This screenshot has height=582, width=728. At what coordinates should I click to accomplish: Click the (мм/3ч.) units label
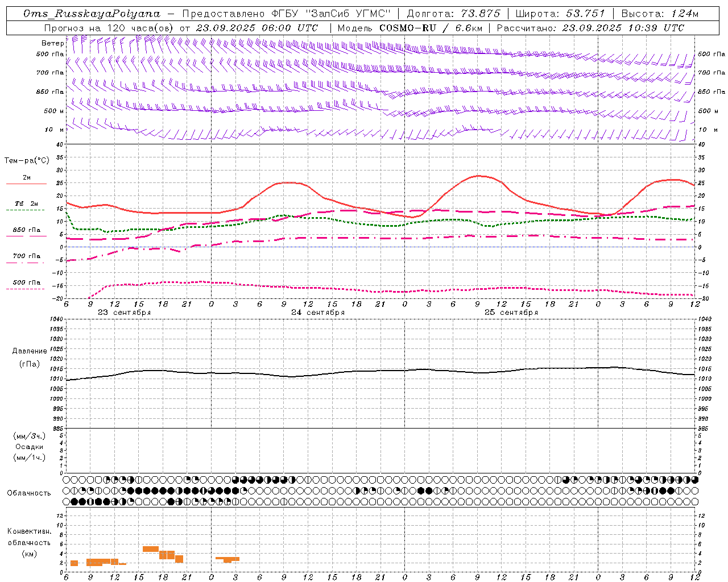tap(29, 436)
